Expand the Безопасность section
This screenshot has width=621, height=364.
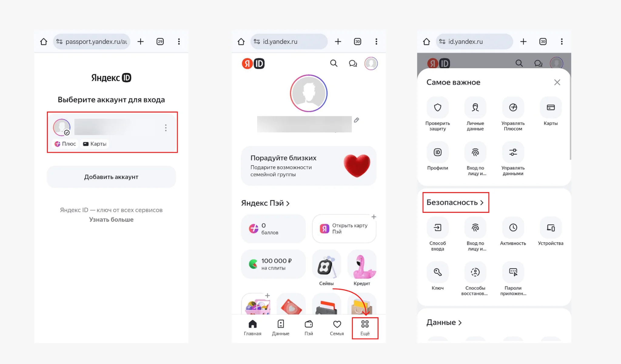tap(455, 202)
